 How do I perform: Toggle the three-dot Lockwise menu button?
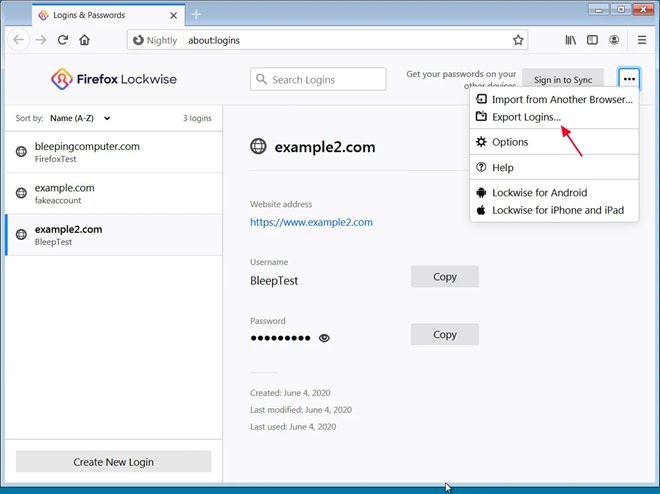[628, 79]
